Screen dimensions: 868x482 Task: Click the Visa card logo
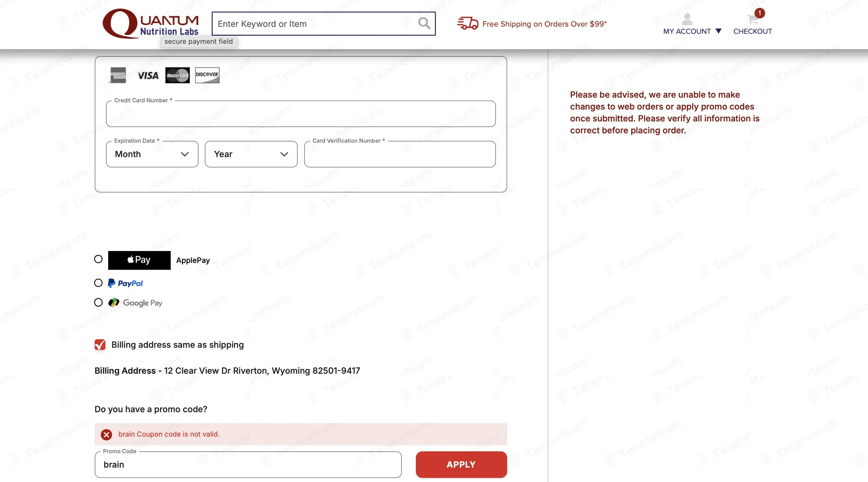click(x=148, y=75)
